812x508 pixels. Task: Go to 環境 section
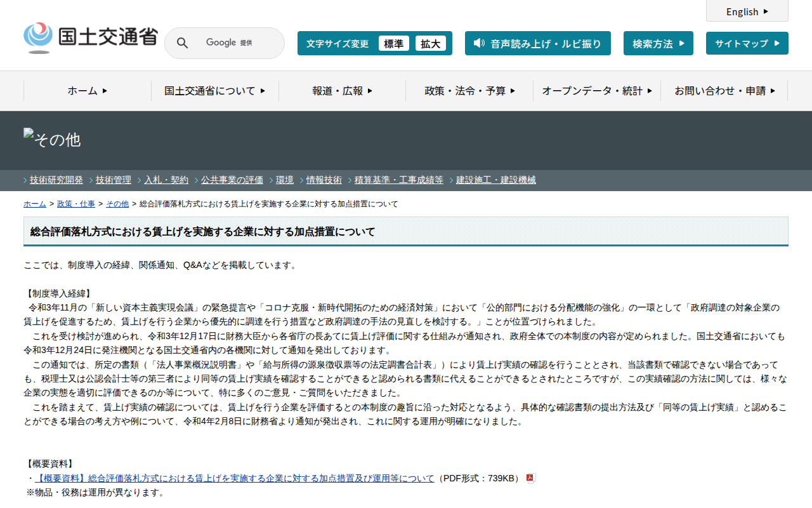tap(285, 180)
